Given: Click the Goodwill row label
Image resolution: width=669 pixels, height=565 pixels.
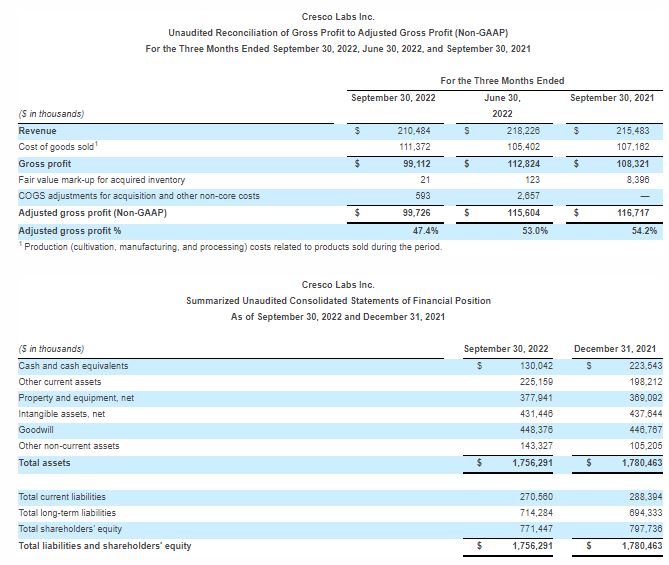Looking at the screenshot, I should pyautogui.click(x=39, y=430).
